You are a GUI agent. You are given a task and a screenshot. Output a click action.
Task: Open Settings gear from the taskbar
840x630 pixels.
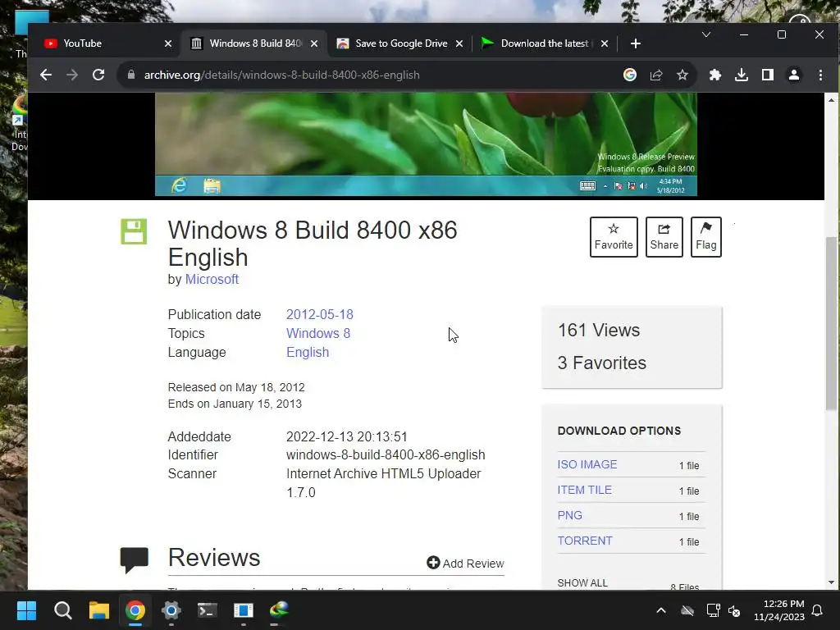[x=171, y=610]
